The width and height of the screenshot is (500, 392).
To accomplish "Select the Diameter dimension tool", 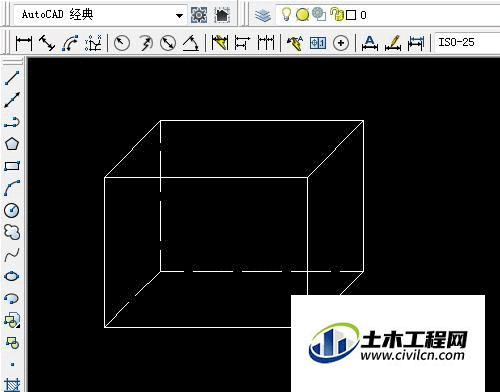I will tap(168, 43).
